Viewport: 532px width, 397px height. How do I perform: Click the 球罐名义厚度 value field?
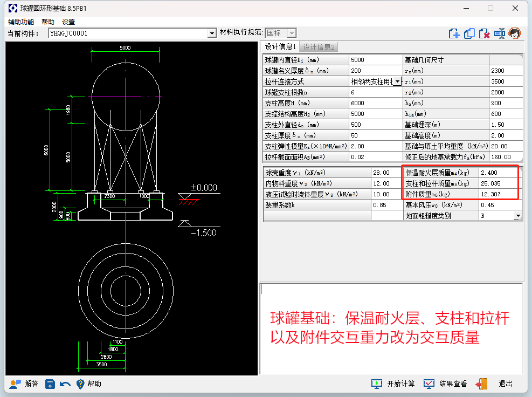[376, 71]
